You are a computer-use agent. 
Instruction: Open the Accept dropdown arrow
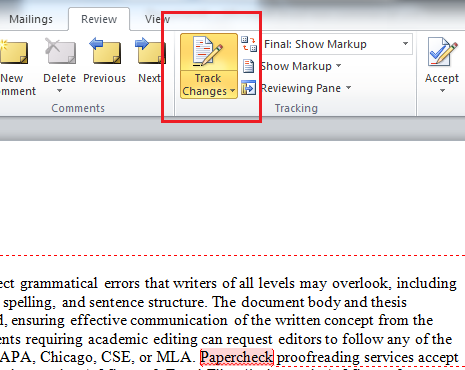pyautogui.click(x=442, y=91)
